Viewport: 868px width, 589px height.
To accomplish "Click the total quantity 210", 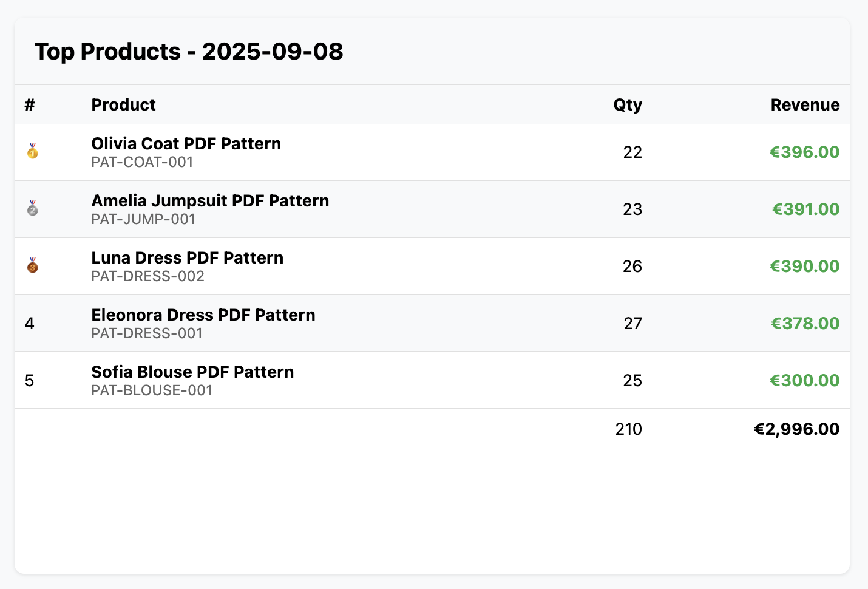I will point(628,429).
